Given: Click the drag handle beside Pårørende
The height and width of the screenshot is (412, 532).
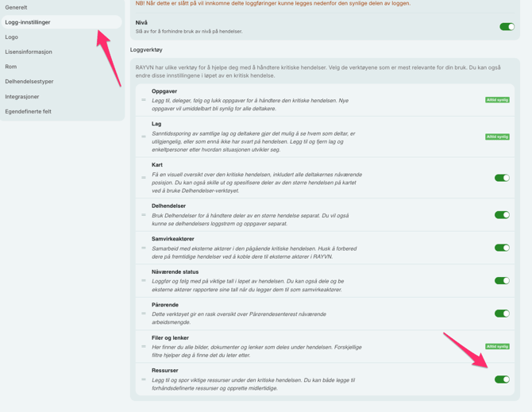Looking at the screenshot, I should point(144,314).
